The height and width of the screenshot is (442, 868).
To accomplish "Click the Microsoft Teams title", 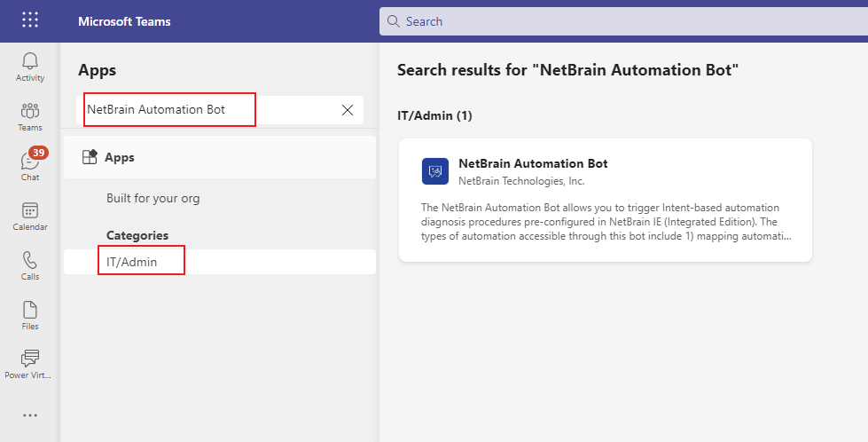I will pyautogui.click(x=124, y=21).
